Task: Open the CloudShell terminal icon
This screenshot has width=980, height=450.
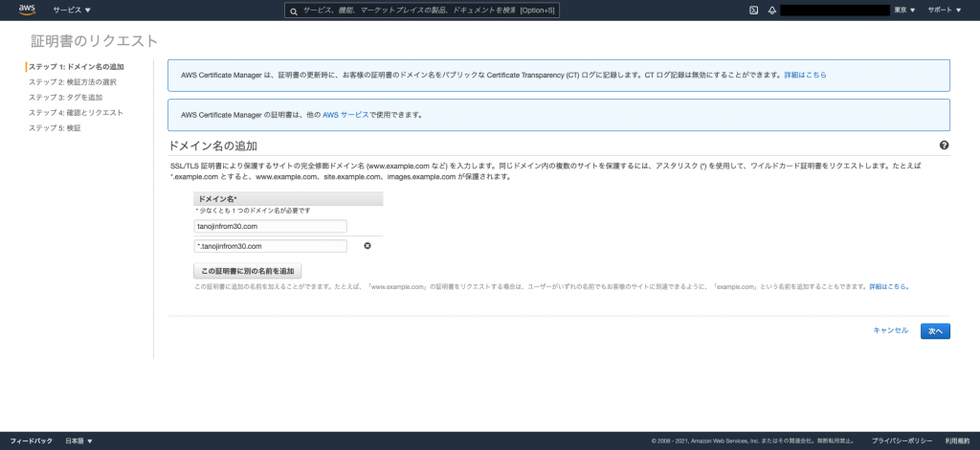Action: pos(754,10)
